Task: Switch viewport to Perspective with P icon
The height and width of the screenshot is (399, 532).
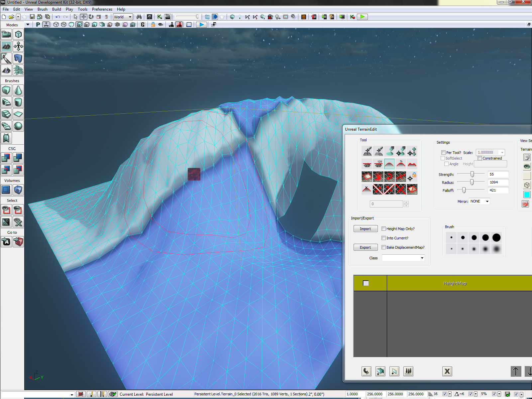Action: click(38, 25)
